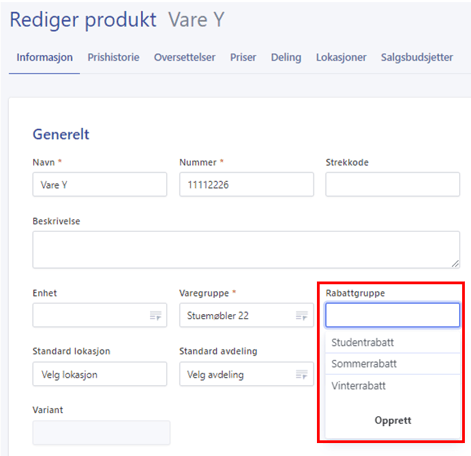The height and width of the screenshot is (456, 471).
Task: Click Opprett to create a discount group
Action: tap(393, 420)
